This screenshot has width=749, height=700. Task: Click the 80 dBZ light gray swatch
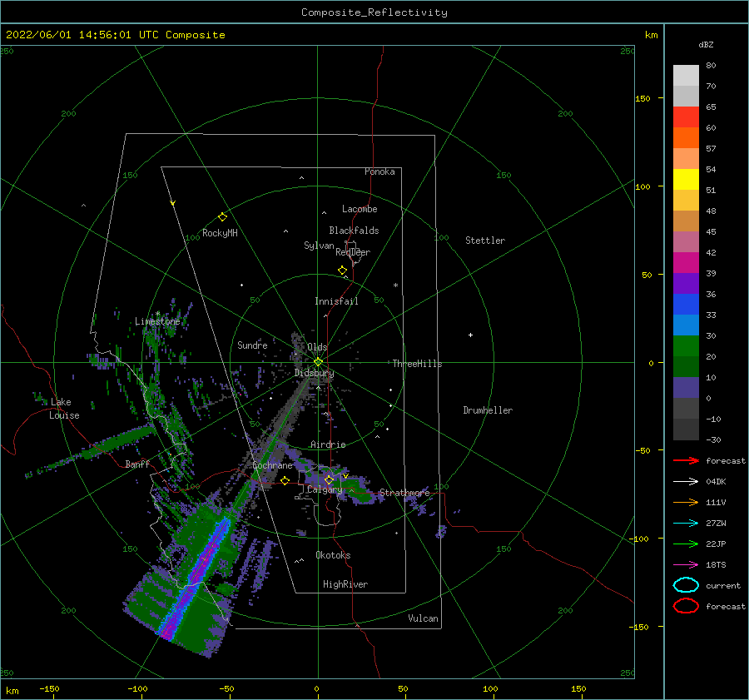[x=686, y=75]
